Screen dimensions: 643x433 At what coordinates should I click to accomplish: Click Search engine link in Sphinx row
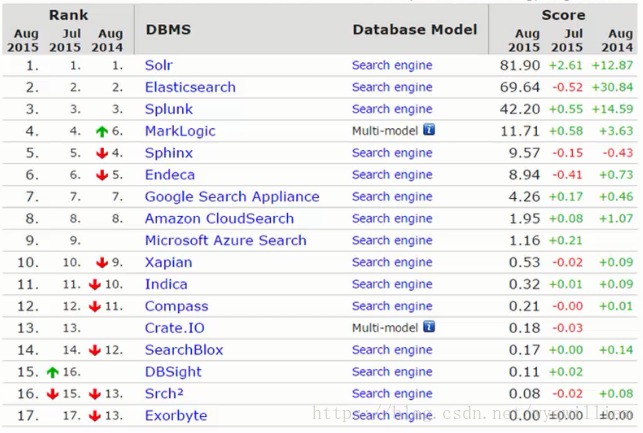392,153
